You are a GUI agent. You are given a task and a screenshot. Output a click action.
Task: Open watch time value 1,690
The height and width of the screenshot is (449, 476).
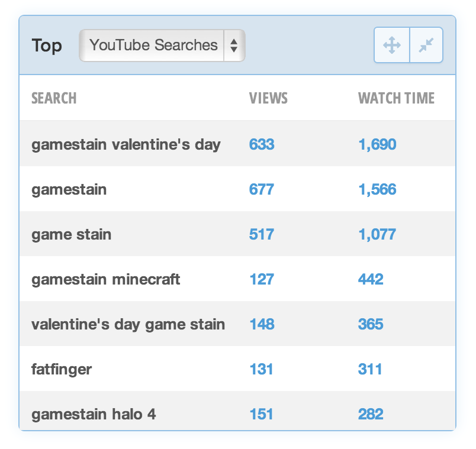coord(377,144)
